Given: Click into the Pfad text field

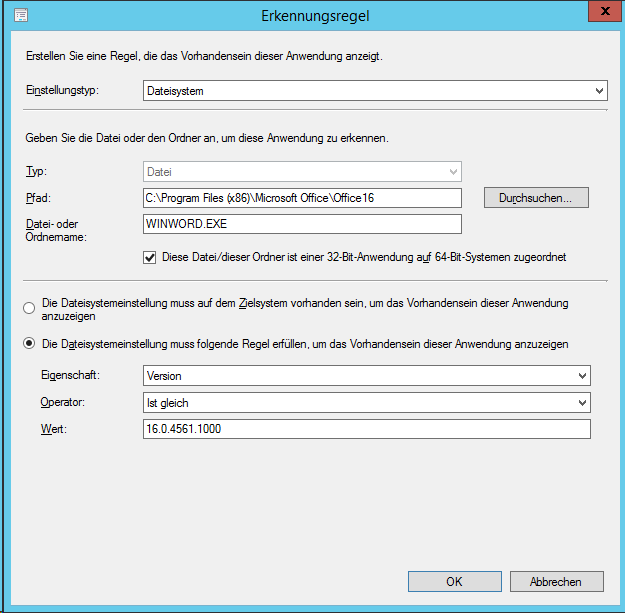Looking at the screenshot, I should (x=302, y=198).
